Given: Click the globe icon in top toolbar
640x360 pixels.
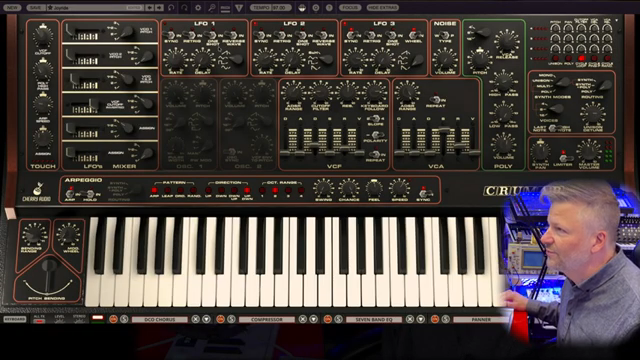Looking at the screenshot, I should (x=302, y=7).
